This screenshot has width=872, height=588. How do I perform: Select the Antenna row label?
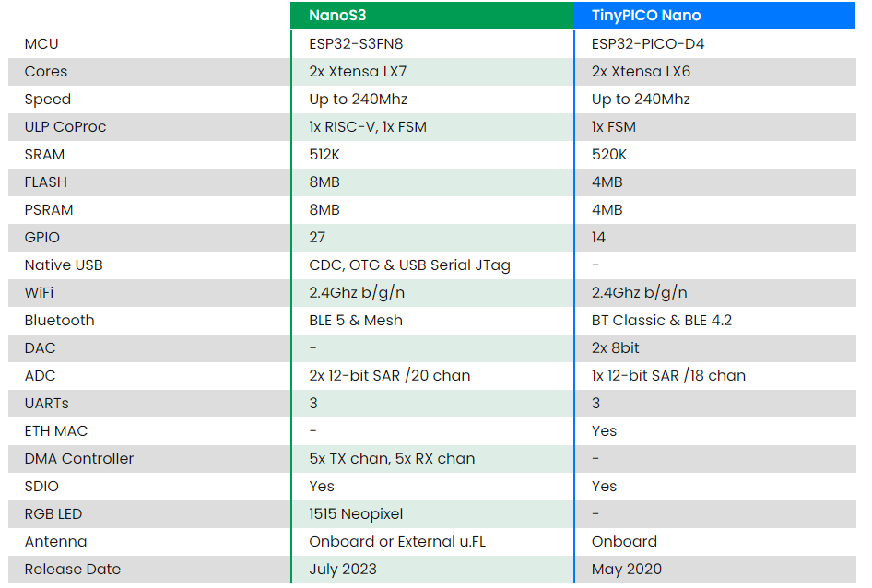tap(55, 542)
